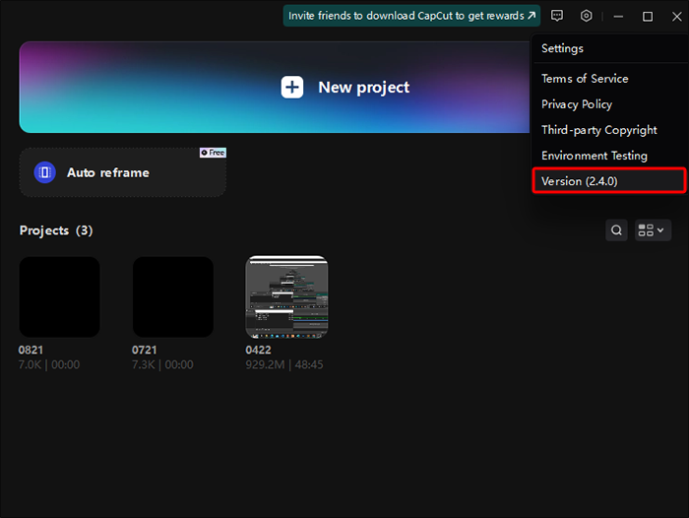Click project name 0821
The height and width of the screenshot is (518, 689).
[x=31, y=350]
